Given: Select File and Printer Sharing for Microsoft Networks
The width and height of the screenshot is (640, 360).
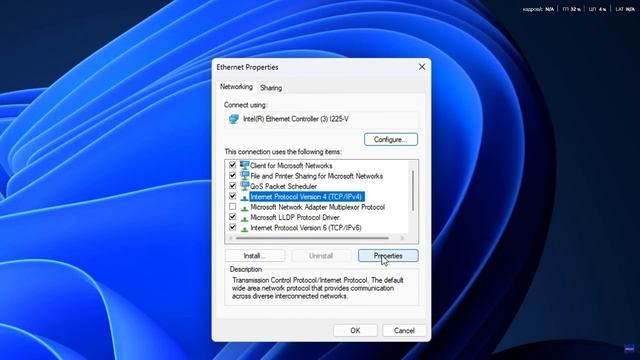Looking at the screenshot, I should [316, 176].
